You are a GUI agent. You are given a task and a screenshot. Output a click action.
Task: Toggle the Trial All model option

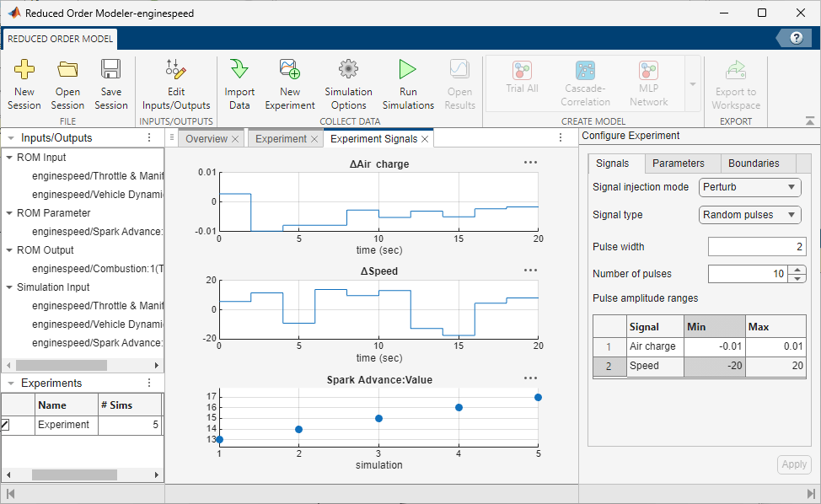[522, 82]
